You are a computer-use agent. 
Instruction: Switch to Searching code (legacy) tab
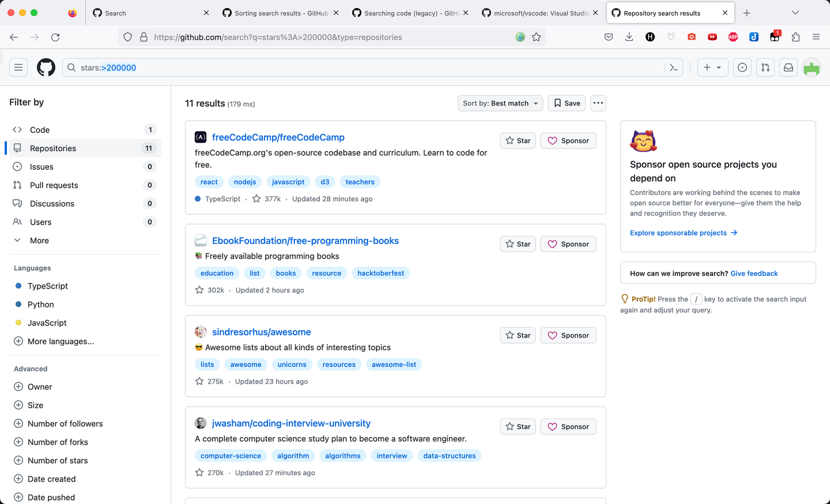click(411, 13)
